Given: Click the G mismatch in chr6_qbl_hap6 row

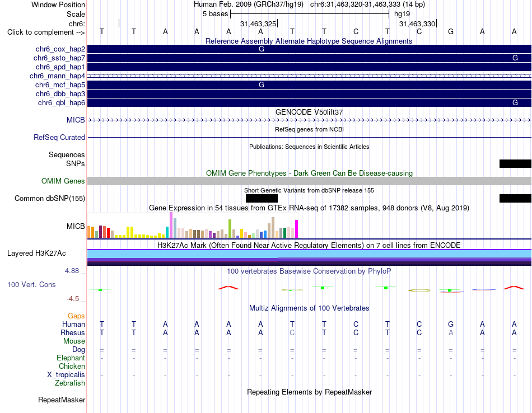Looking at the screenshot, I should pos(515,103).
